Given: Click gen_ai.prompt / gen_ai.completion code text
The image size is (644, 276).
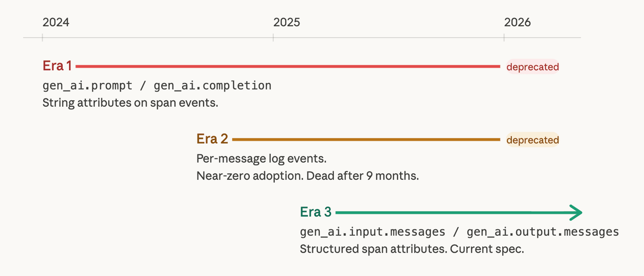Looking at the screenshot, I should tap(157, 86).
